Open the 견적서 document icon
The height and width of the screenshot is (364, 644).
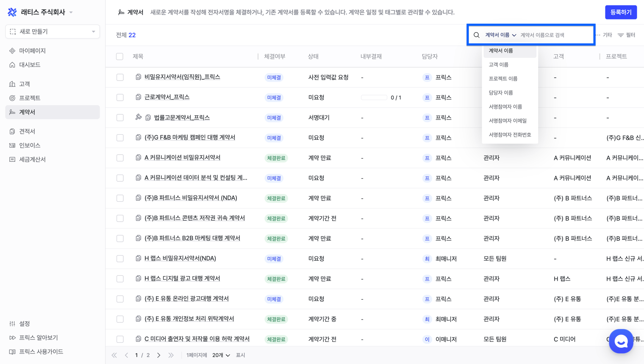pos(12,131)
